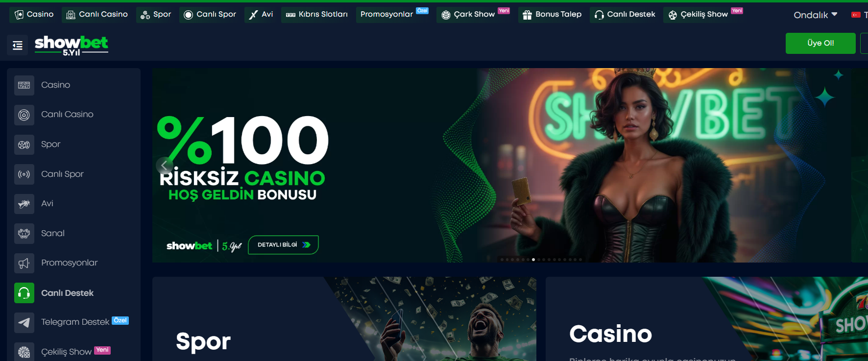Viewport: 868px width, 361px height.
Task: Click the green Üye Ol! button
Action: (820, 43)
